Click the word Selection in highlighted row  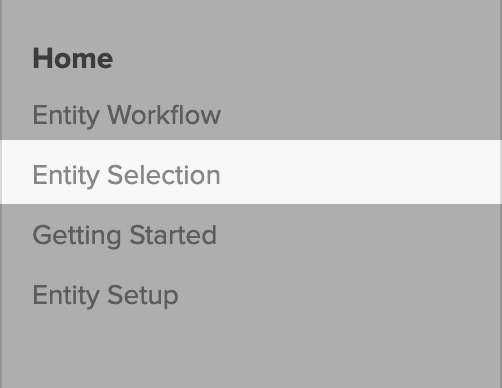pos(164,175)
